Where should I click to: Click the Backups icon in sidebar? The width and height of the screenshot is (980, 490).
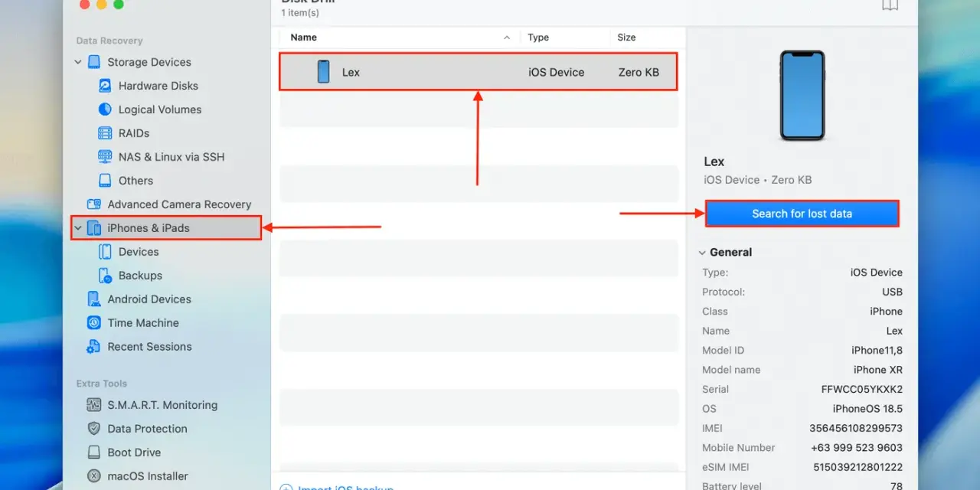coord(105,276)
